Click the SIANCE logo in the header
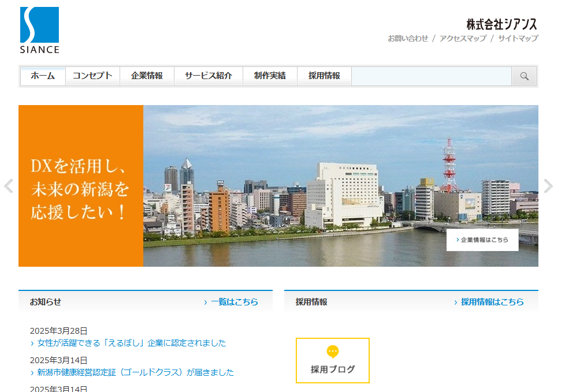Viewport: 565px width, 392px height. (x=39, y=30)
